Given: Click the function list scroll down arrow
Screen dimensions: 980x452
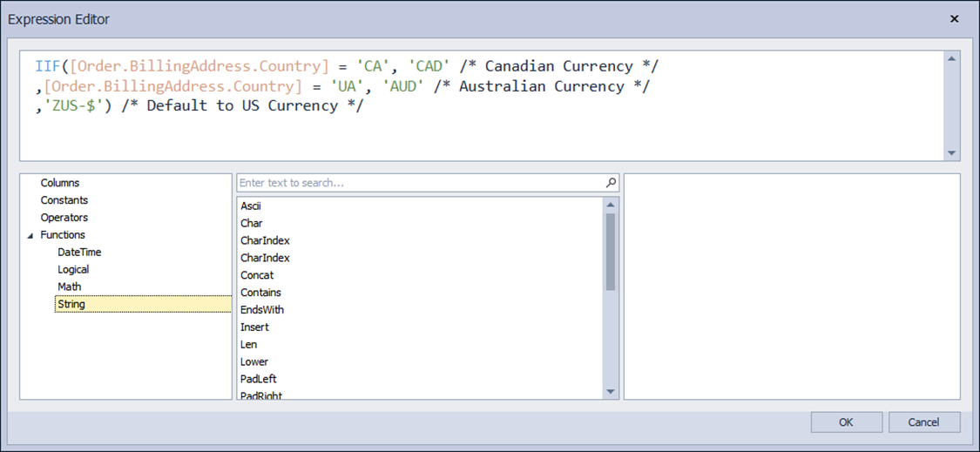Looking at the screenshot, I should pos(611,392).
